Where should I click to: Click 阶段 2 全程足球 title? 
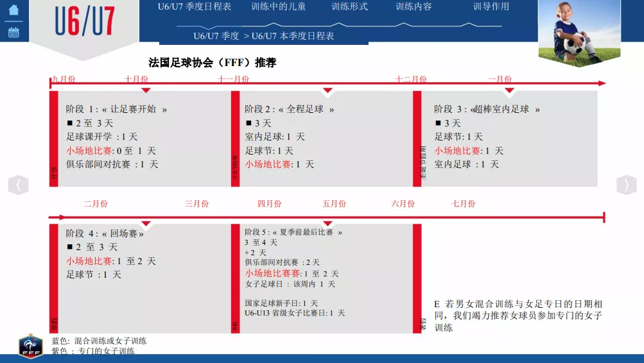(x=290, y=109)
